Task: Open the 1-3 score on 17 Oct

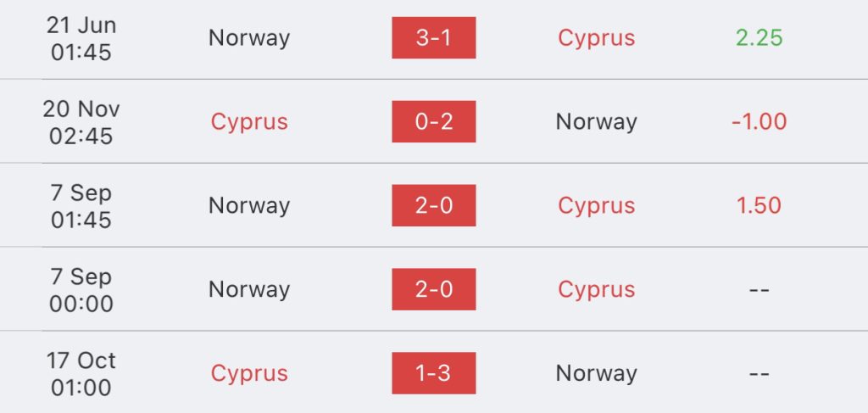Action: [433, 373]
